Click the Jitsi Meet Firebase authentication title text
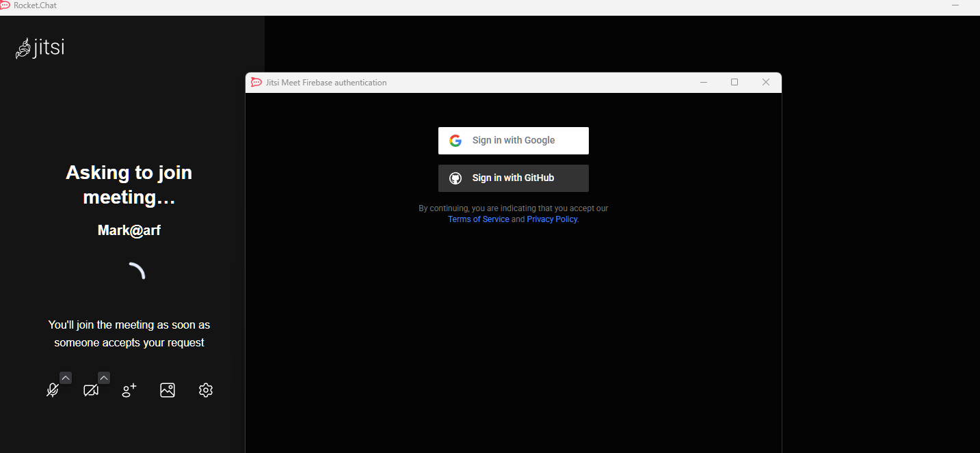This screenshot has width=980, height=453. (x=326, y=83)
